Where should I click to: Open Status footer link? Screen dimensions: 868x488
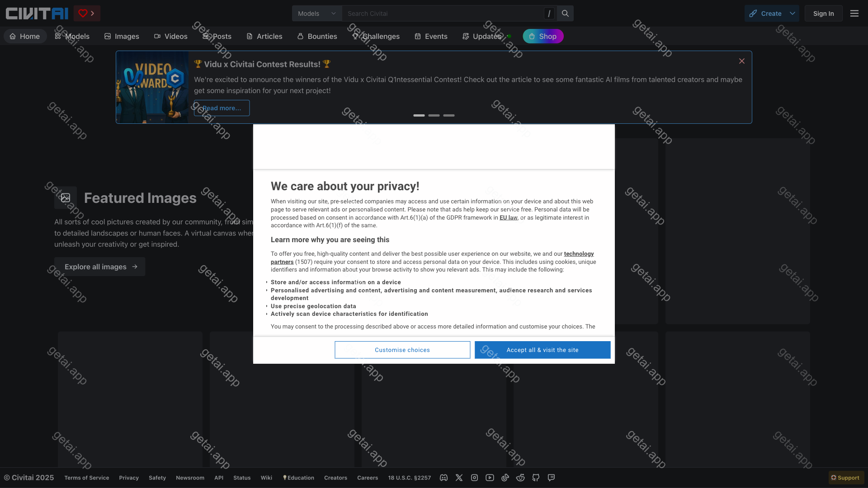coord(242,478)
